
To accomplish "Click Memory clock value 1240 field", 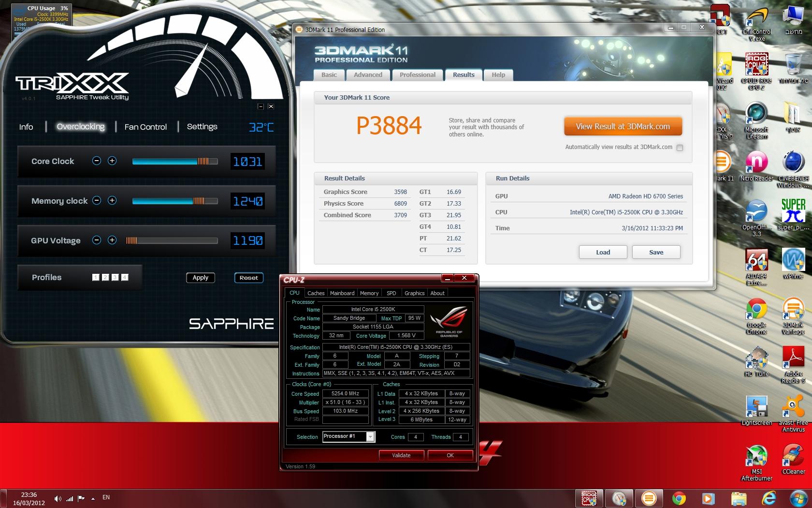I will [x=247, y=201].
